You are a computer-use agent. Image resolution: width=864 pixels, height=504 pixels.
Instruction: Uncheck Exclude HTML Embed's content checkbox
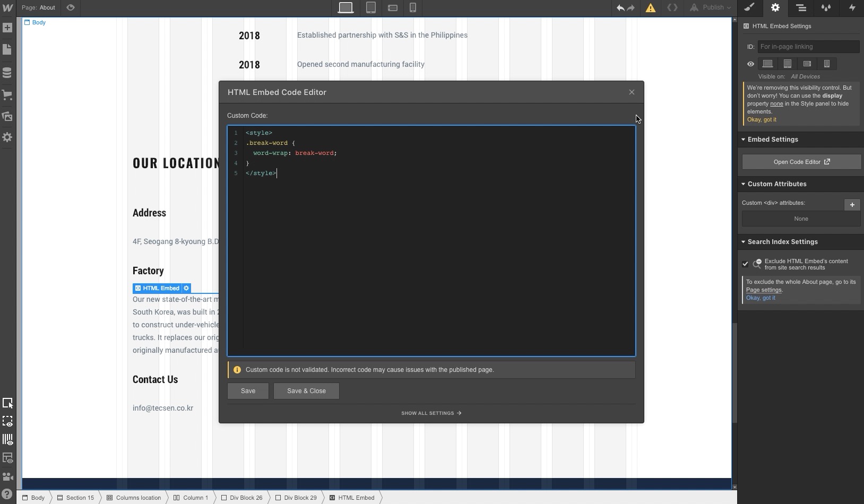(x=745, y=264)
